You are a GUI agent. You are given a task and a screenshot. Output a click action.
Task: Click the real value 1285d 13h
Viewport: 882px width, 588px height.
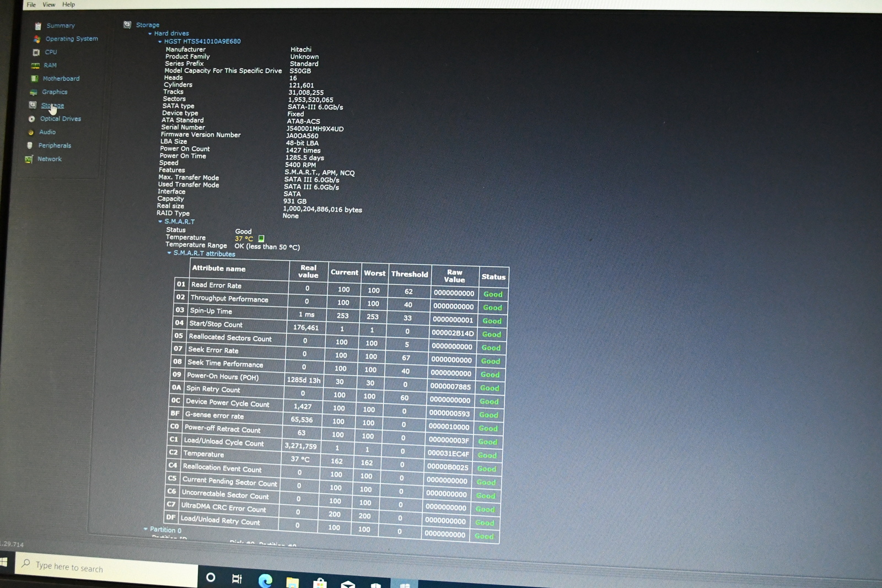point(304,380)
